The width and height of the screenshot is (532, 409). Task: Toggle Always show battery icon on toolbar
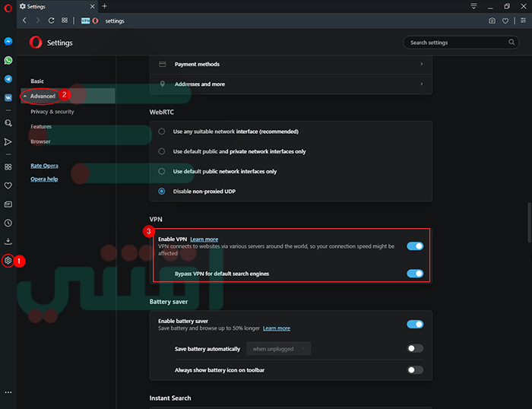[415, 370]
